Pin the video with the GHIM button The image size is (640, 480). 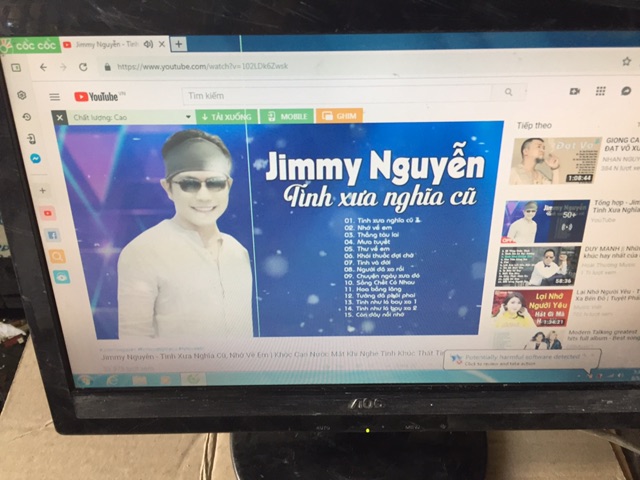tap(339, 116)
